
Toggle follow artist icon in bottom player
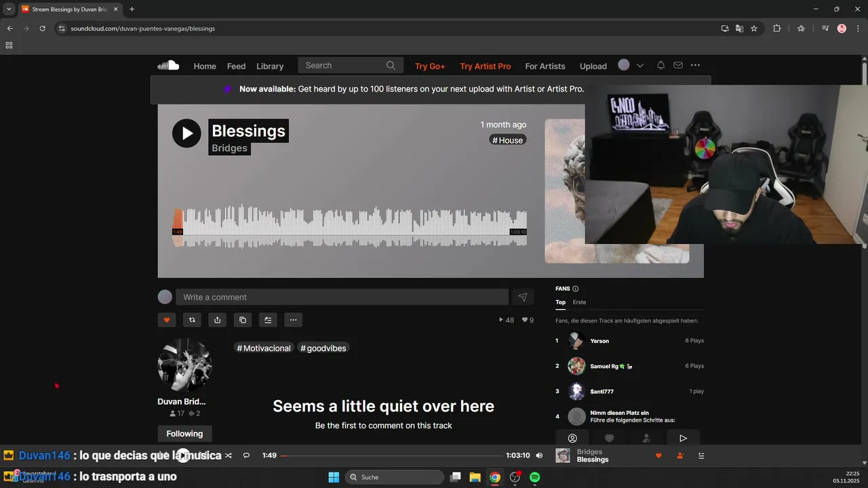[679, 455]
